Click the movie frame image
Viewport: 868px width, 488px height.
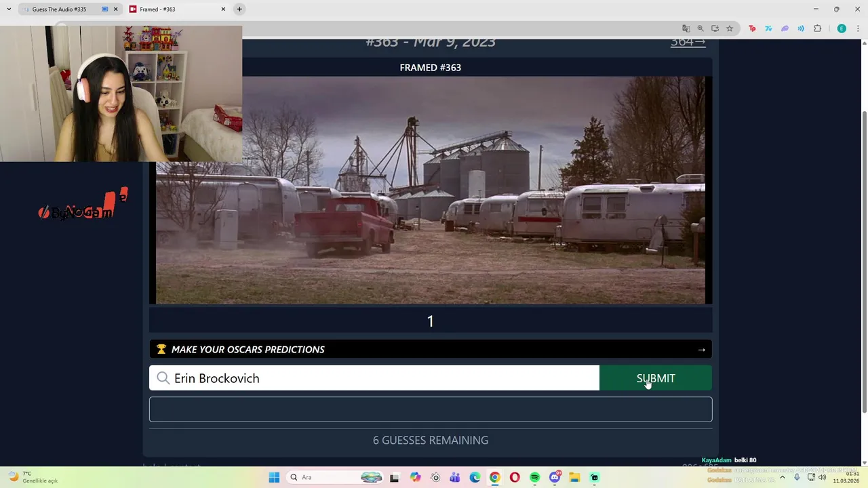[x=431, y=190]
